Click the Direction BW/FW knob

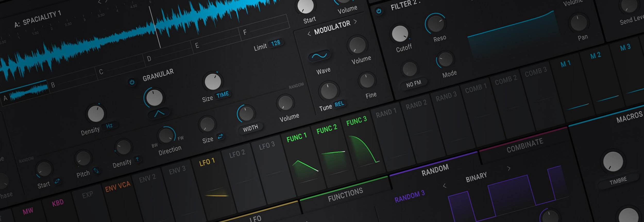click(166, 135)
